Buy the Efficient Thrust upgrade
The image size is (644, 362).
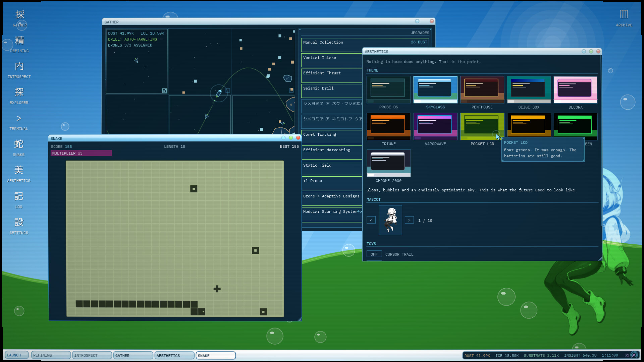pyautogui.click(x=332, y=76)
